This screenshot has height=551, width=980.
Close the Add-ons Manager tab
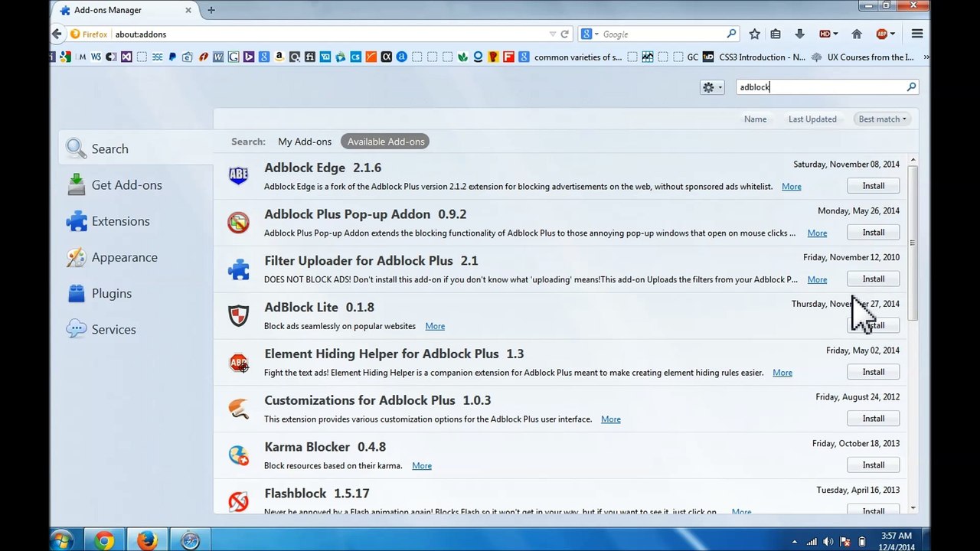tap(188, 10)
